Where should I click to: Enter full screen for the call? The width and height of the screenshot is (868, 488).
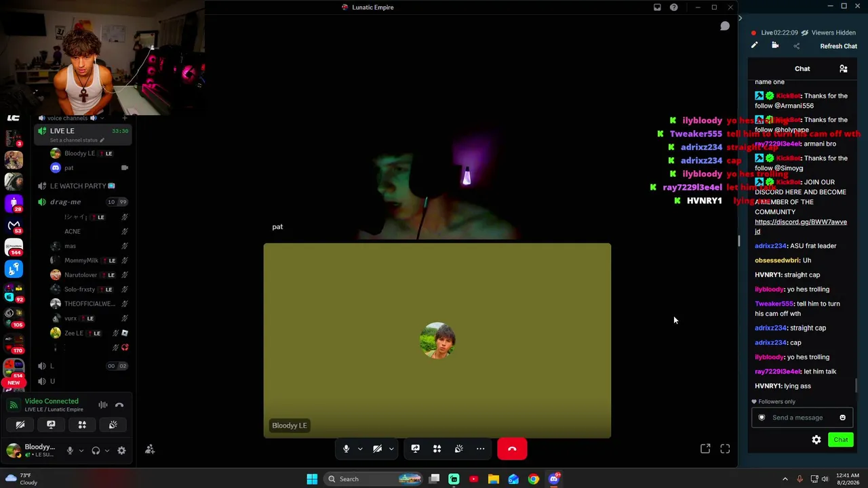click(725, 449)
